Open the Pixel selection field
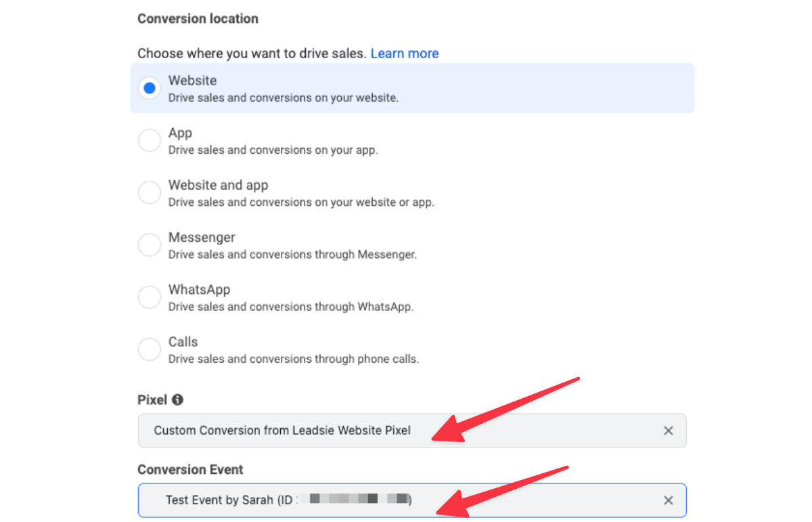Screen dimensions: 812x522 (x=406, y=430)
